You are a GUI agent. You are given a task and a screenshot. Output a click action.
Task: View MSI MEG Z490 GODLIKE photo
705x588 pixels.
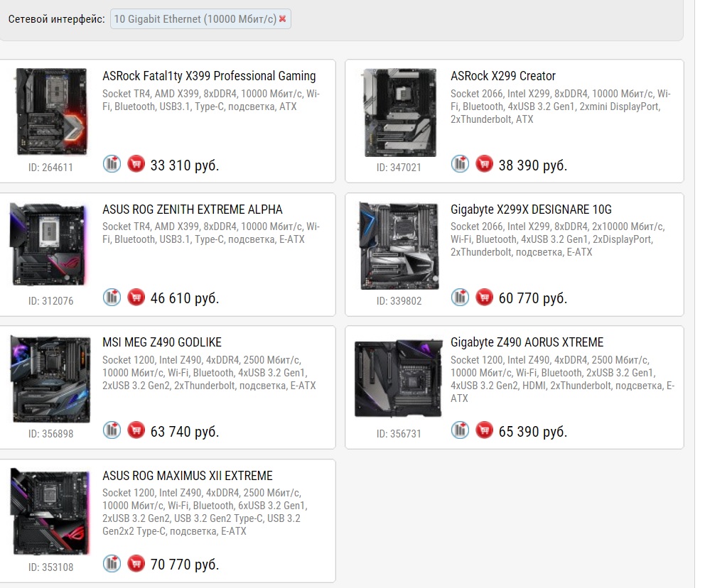(x=50, y=379)
